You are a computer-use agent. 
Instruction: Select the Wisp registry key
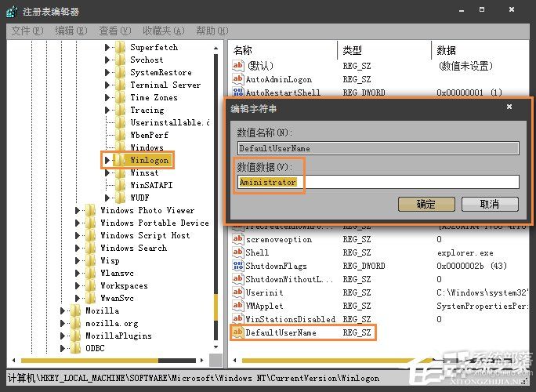click(x=110, y=260)
